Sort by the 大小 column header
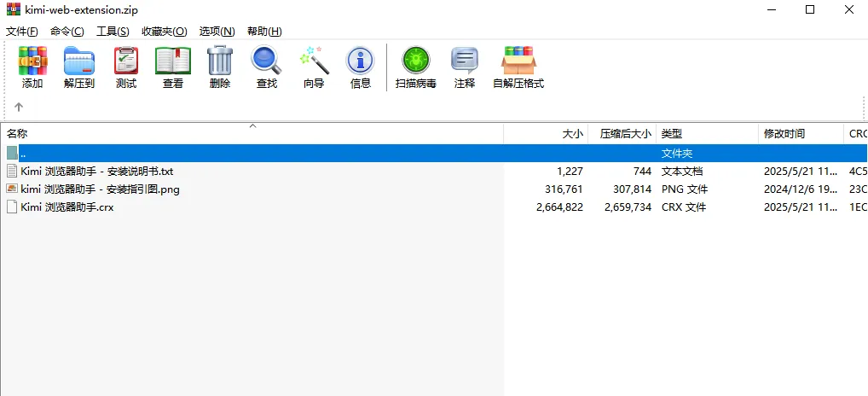 click(x=546, y=133)
